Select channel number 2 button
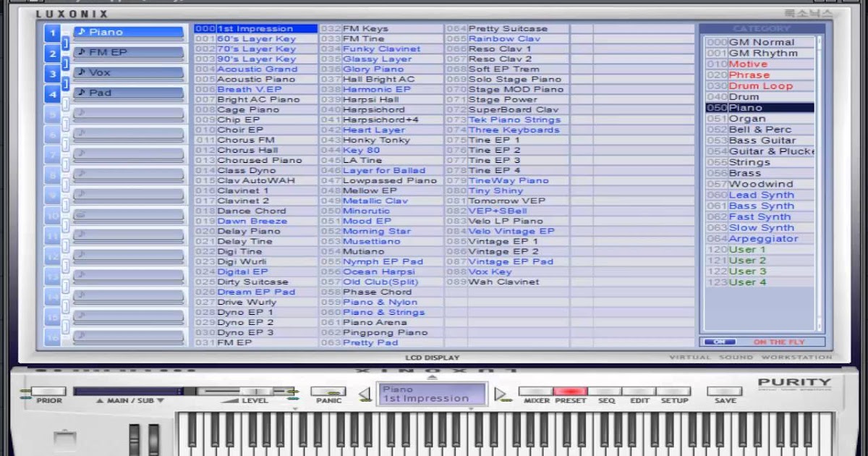 [x=52, y=53]
